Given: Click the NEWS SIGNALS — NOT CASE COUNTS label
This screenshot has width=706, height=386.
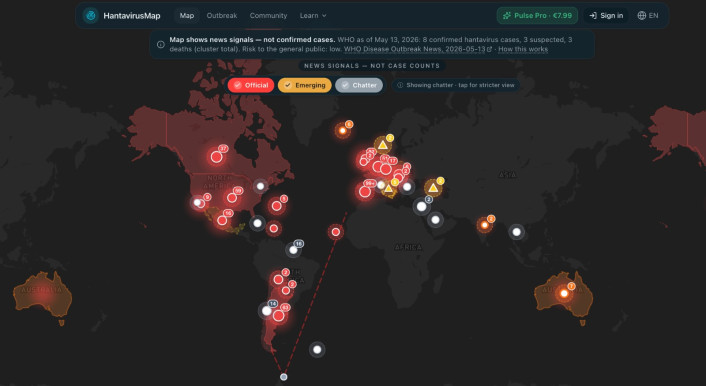Looking at the screenshot, I should point(372,66).
